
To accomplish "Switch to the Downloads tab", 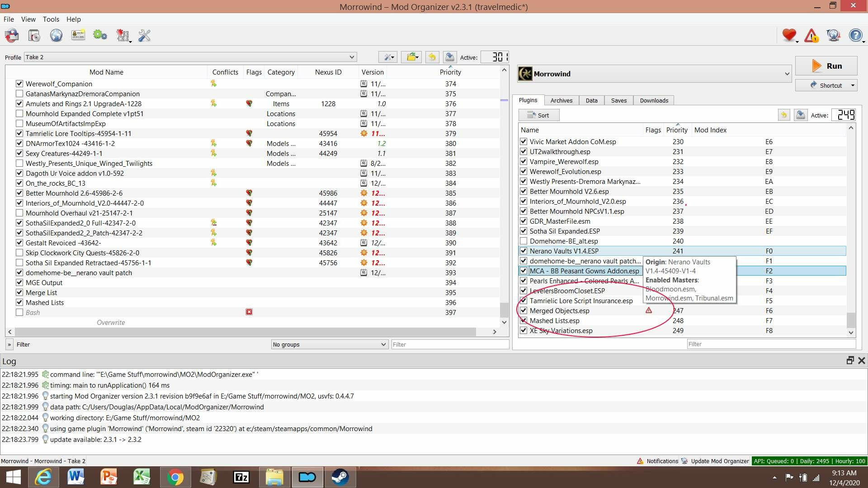I will (654, 100).
